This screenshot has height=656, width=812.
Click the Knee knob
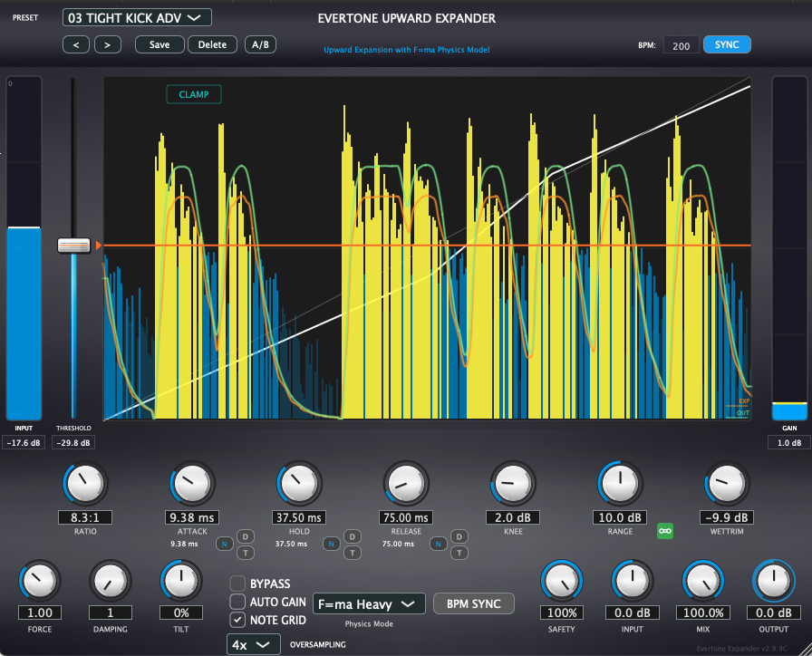pos(513,483)
